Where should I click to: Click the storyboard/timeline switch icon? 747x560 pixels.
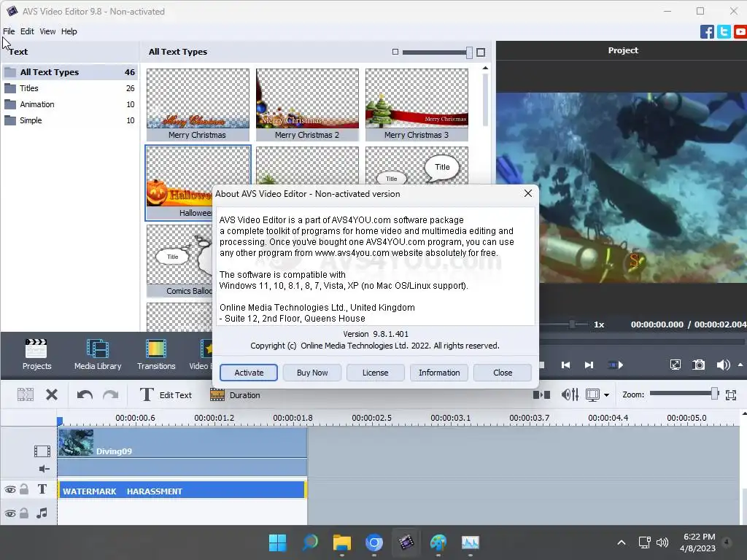(541, 394)
